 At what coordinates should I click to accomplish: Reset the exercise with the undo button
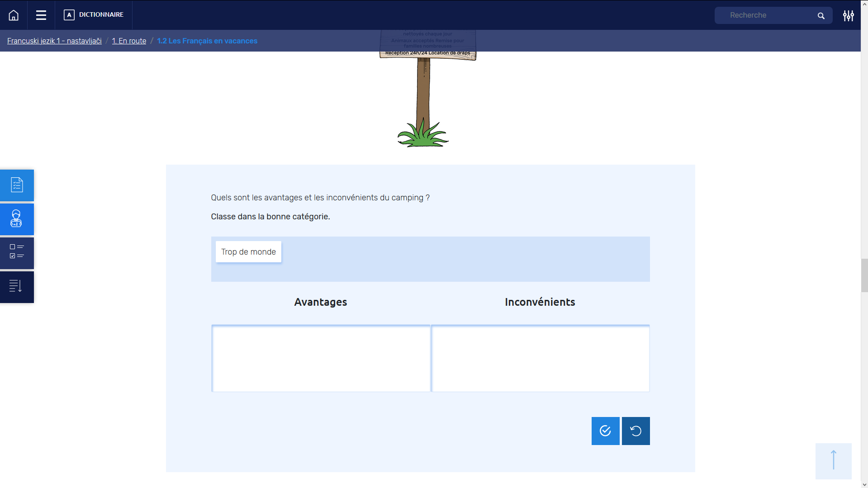pos(636,431)
